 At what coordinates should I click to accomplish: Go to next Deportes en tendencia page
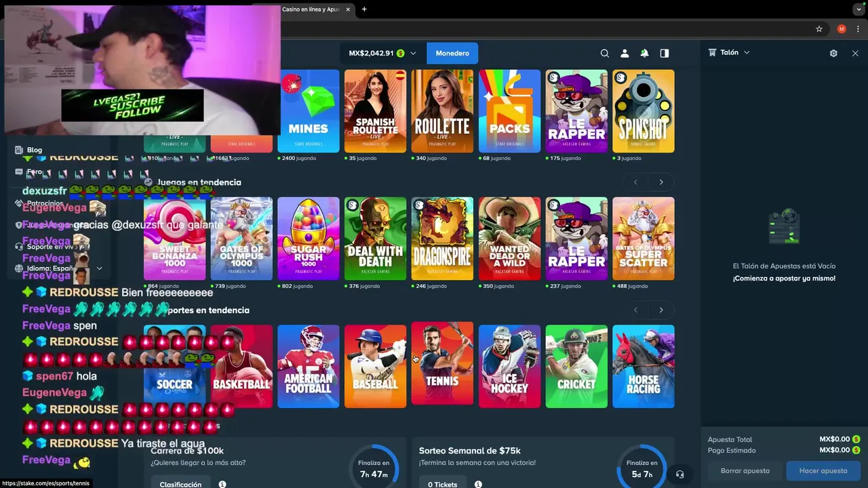click(661, 310)
